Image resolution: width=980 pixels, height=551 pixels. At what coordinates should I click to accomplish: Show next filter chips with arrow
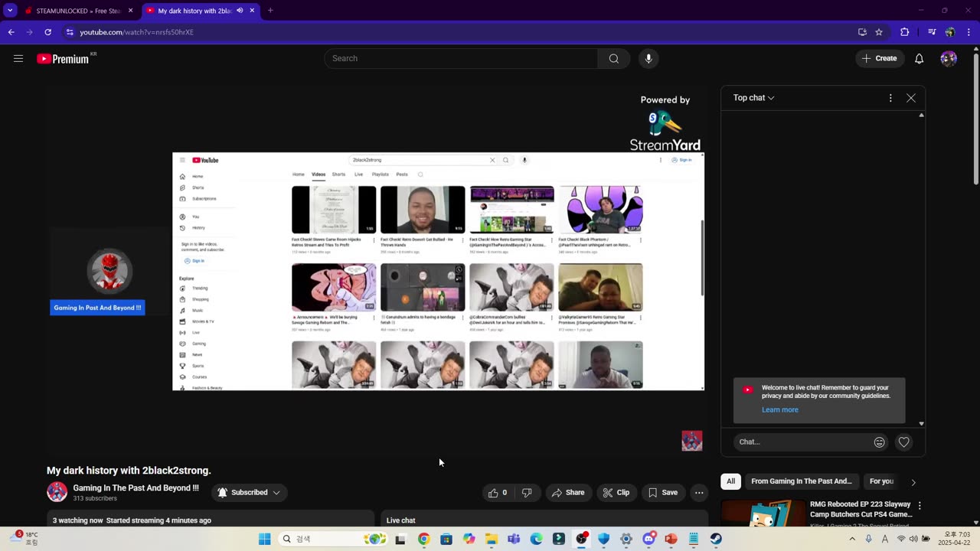click(x=913, y=482)
